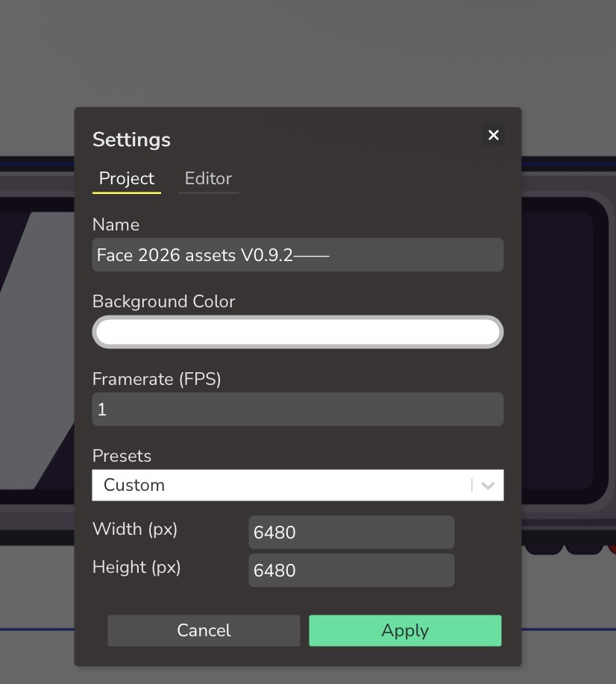
Task: Close the Settings dialog with the X icon
Action: 493,135
